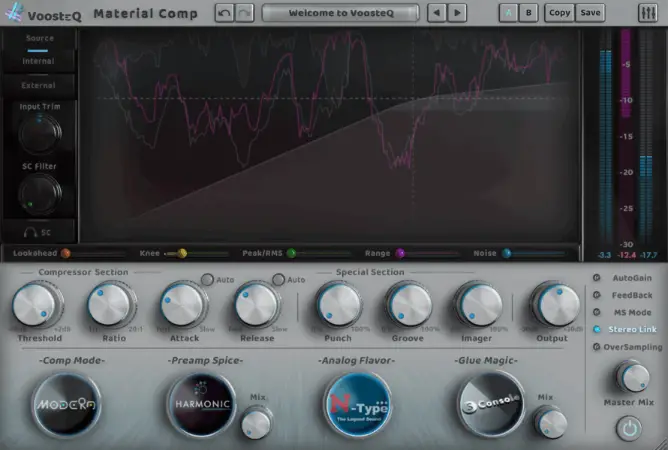668x450 pixels.
Task: Toggle the plugin power bypass button
Action: click(x=628, y=428)
